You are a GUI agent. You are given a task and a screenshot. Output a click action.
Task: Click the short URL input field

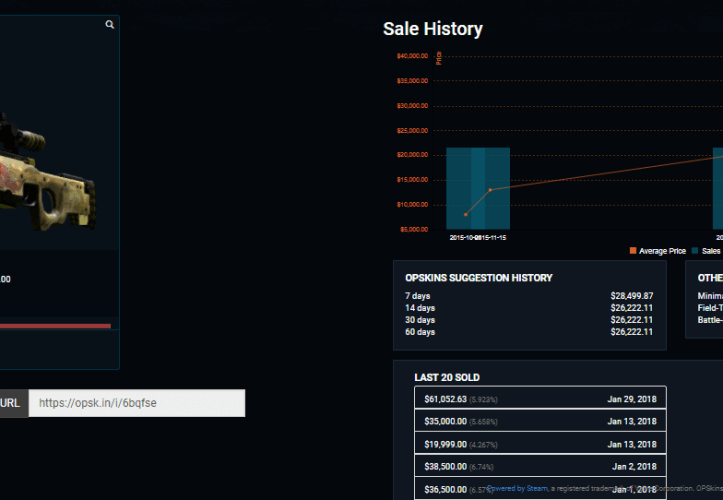pos(136,403)
